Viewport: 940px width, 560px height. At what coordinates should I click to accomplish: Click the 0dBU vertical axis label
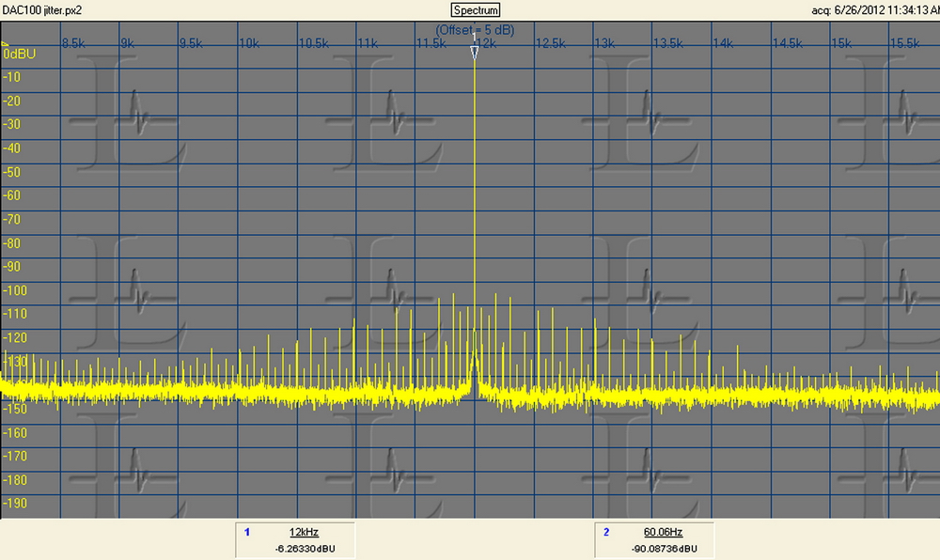19,54
